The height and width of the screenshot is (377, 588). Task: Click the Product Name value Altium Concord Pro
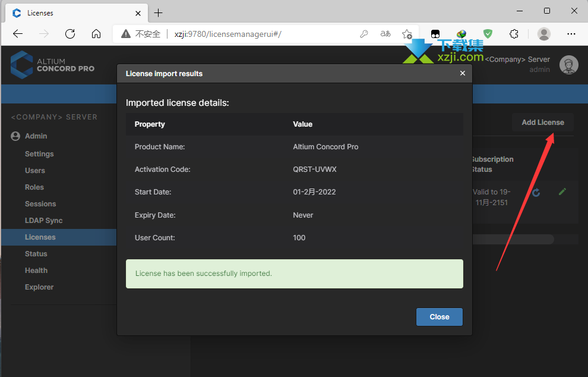325,147
